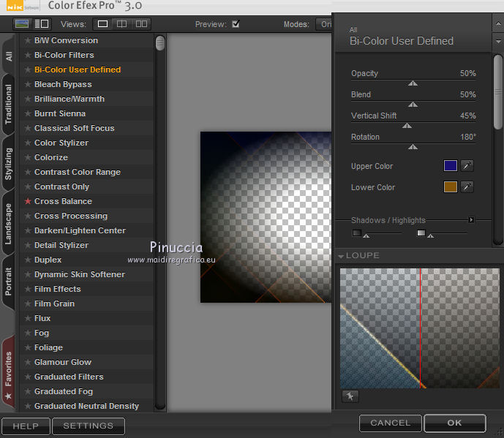
Task: Show filter list with thumbnail icon
Action: pos(23,24)
